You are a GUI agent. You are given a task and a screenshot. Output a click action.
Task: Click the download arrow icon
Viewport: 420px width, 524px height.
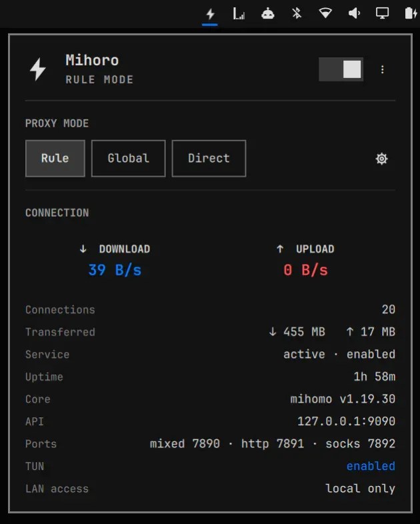tap(83, 249)
